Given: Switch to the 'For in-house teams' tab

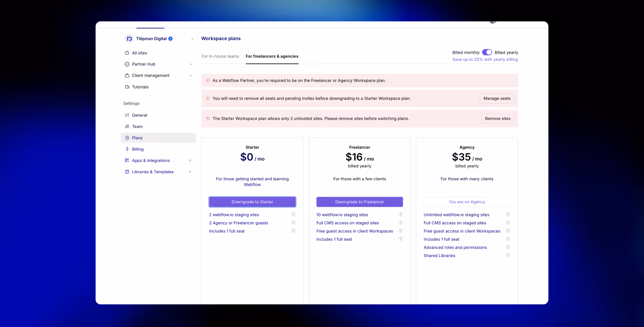Looking at the screenshot, I should coord(221,56).
